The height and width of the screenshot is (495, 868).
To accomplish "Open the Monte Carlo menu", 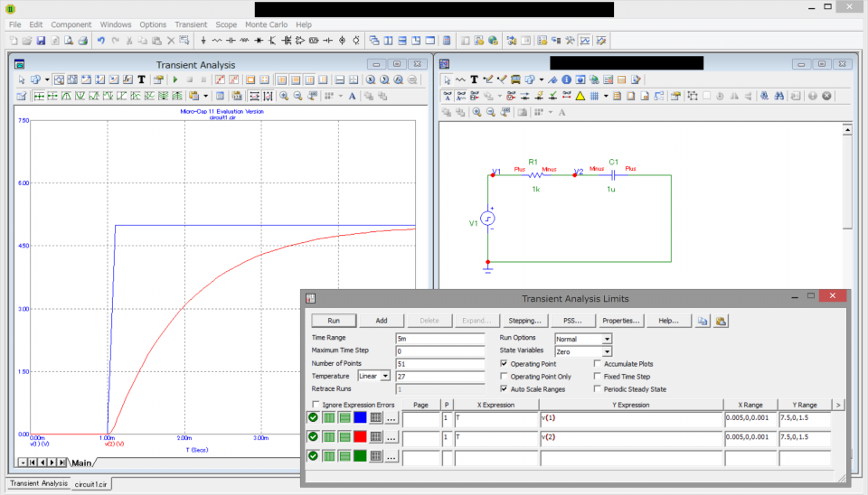I will (266, 24).
